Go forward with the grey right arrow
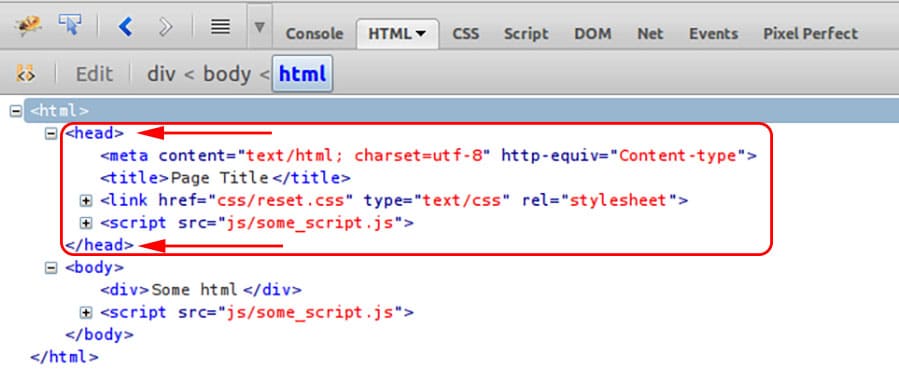Screen dimensions: 899x382 166,26
